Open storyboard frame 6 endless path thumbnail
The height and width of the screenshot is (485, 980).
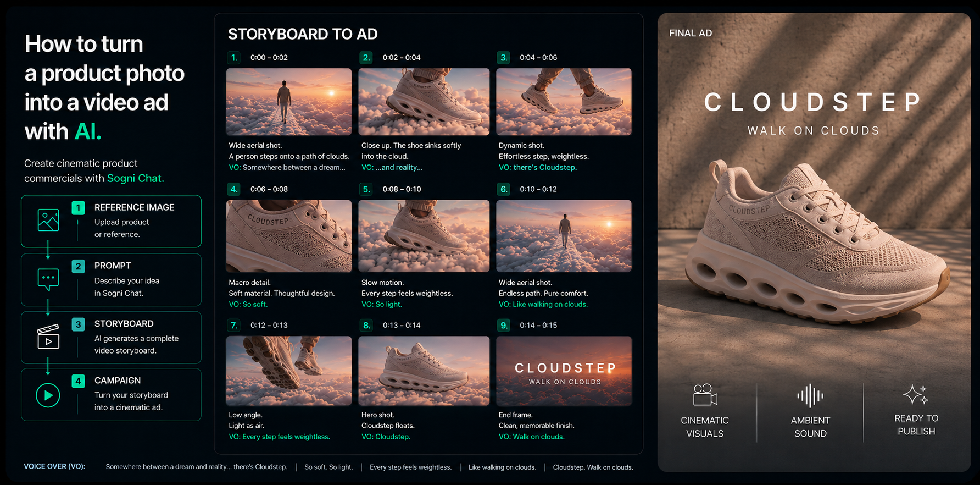click(x=564, y=236)
